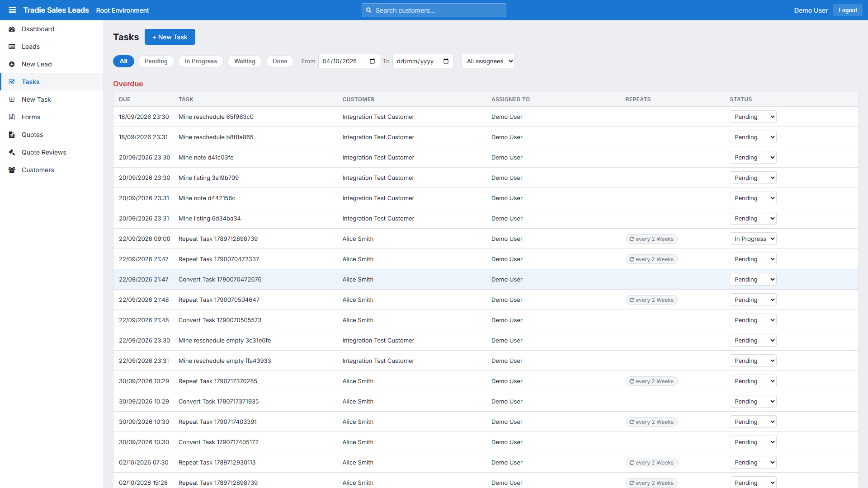Filter tasks by In Progress pill
Image resolution: width=868 pixels, height=488 pixels.
(x=201, y=61)
